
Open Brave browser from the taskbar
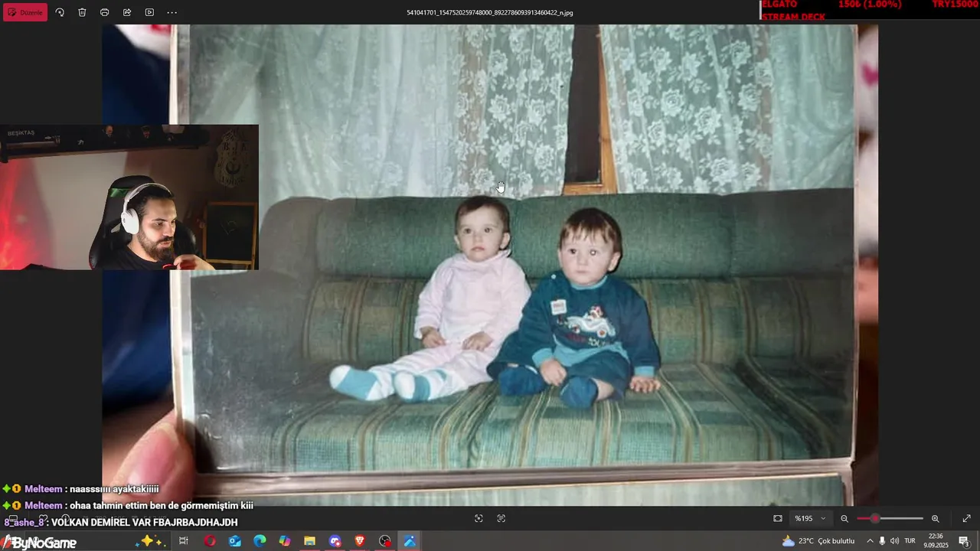click(360, 541)
